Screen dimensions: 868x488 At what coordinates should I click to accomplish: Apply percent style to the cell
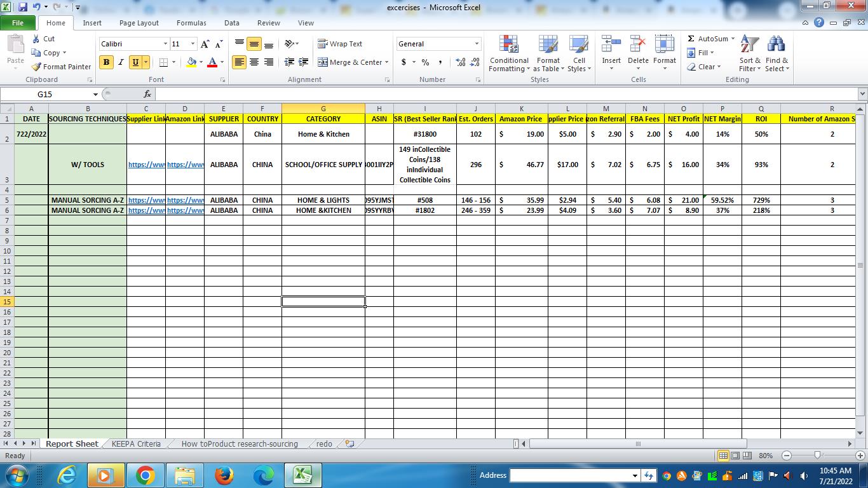pos(425,62)
